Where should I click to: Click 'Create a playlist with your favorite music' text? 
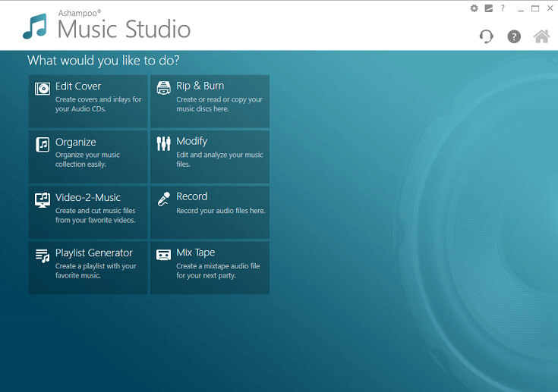click(x=96, y=271)
